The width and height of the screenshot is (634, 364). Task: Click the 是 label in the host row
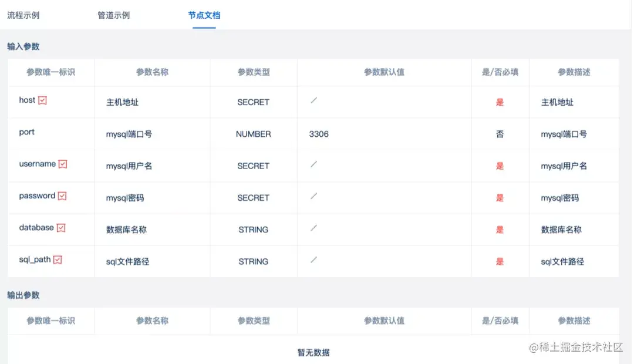click(500, 102)
